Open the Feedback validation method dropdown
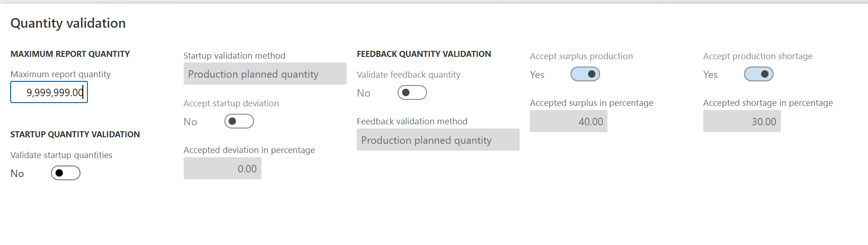 (x=438, y=140)
